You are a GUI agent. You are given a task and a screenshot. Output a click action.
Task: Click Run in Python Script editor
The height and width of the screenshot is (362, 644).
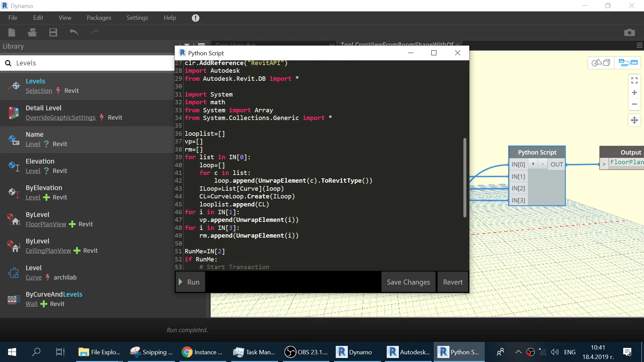[x=190, y=282]
